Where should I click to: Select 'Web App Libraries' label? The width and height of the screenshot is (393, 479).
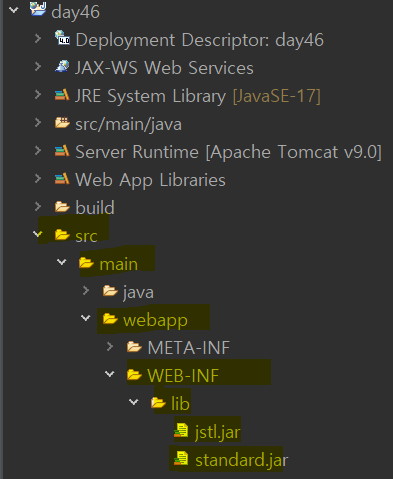tap(150, 181)
